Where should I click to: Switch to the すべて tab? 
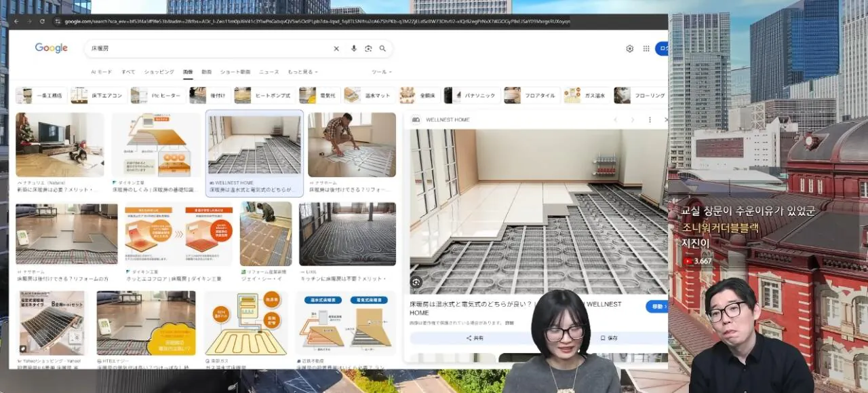pos(128,72)
